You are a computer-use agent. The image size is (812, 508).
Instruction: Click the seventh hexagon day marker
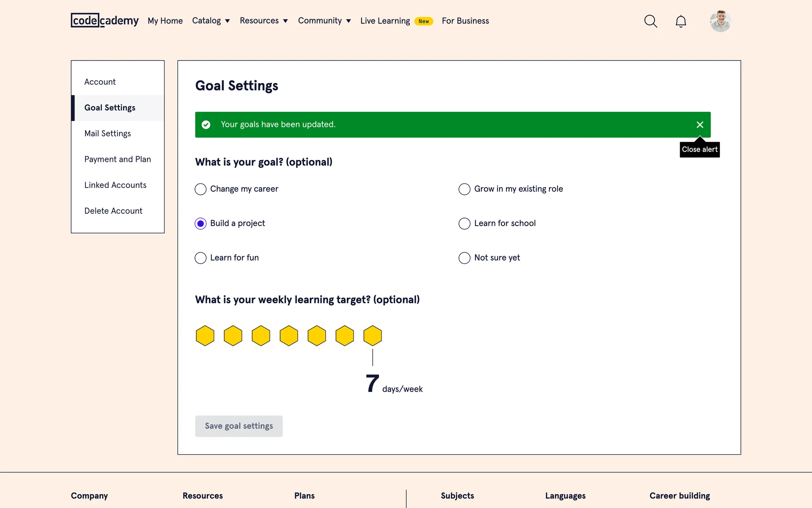click(x=373, y=336)
